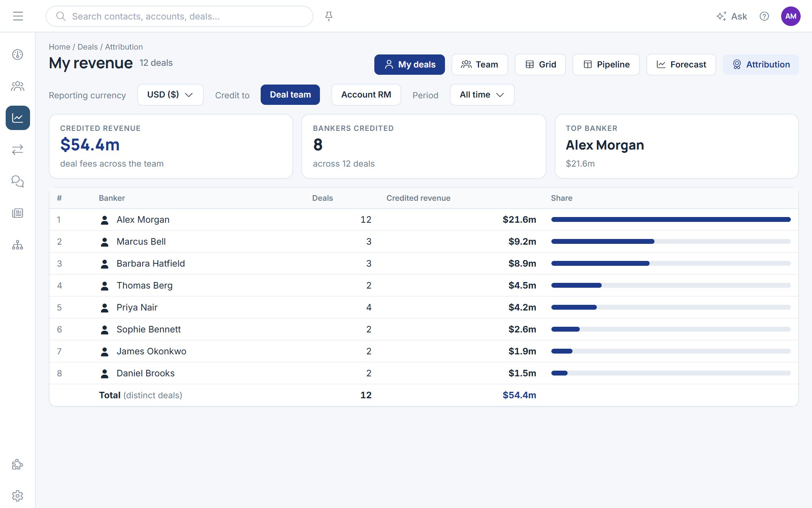Screen dimensions: 812x508
Task: Click the Top Banker summary card
Action: [x=676, y=146]
